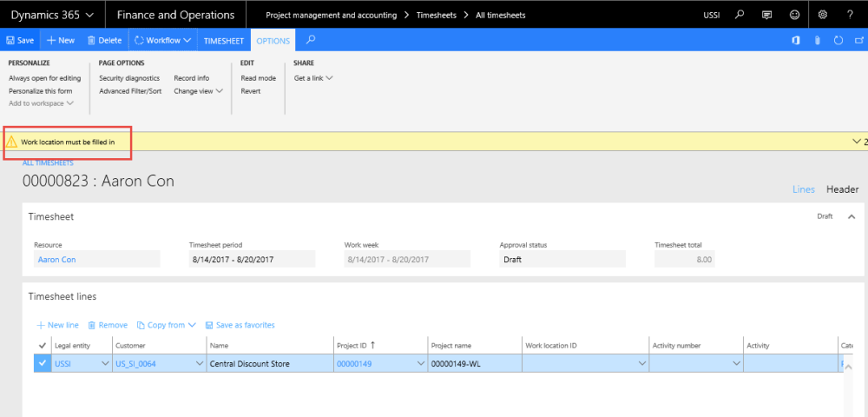Open All timesheets breadcrumb in top bar
868x417 pixels.
click(501, 16)
